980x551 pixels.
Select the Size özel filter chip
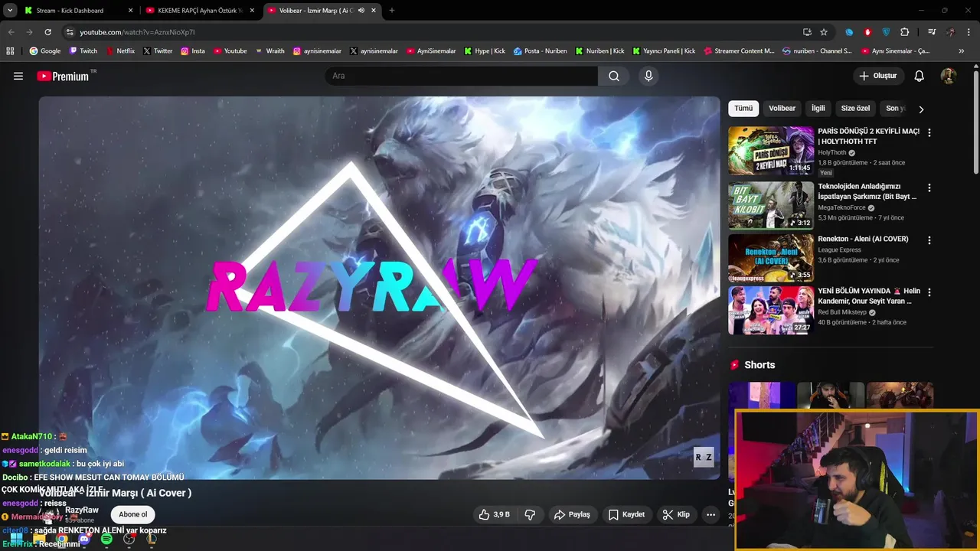click(856, 109)
